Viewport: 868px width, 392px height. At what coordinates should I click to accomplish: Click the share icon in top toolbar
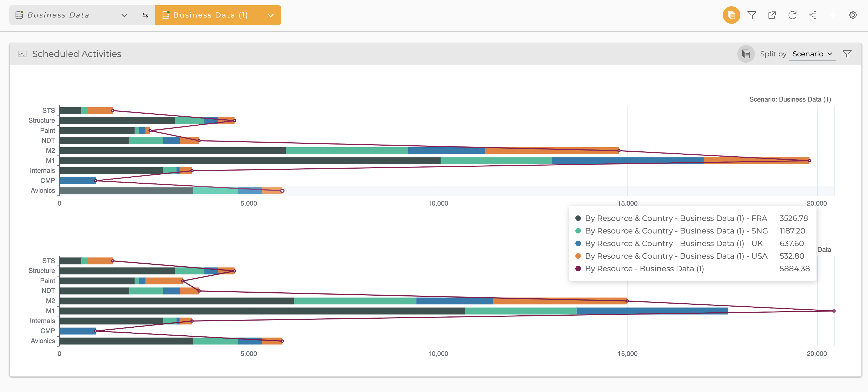click(x=812, y=15)
